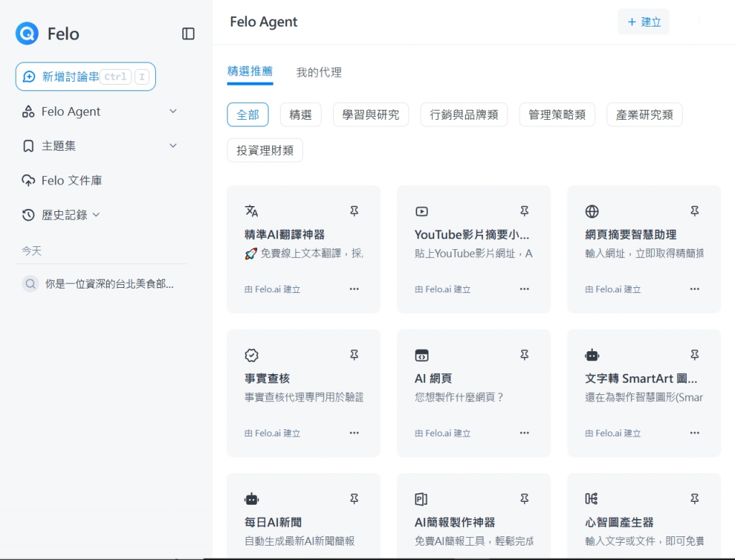
Task: Click the robot icon on 文字轉 SmartArt
Action: pos(592,355)
